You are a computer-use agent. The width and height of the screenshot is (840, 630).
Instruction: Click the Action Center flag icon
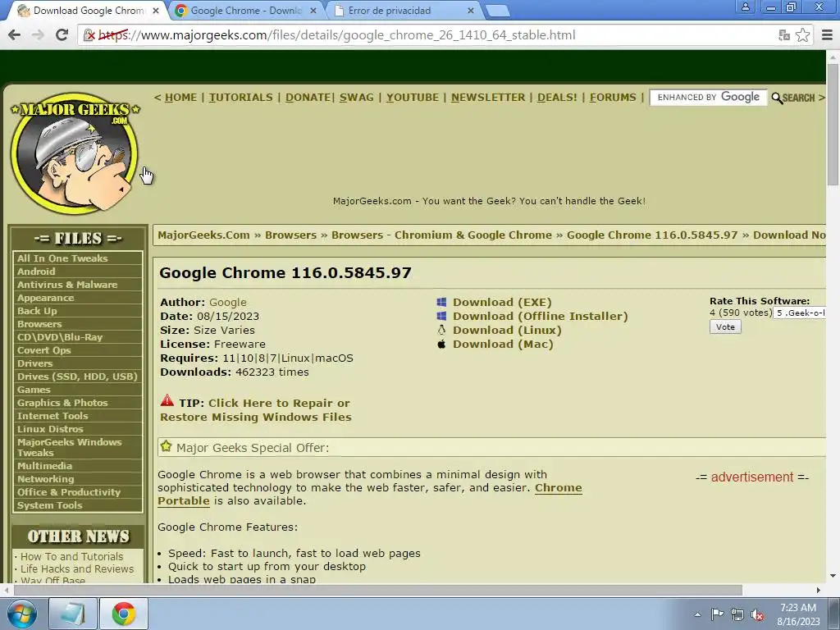717,614
